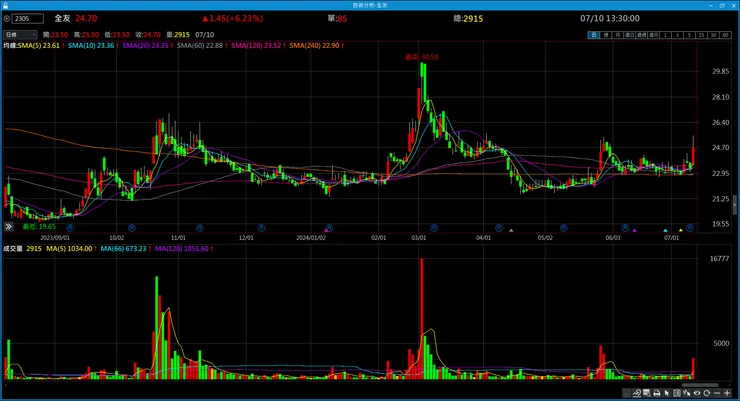Click the volume MA(5) 1034.00 legend
Screen dimensions: 740x401
(69, 249)
